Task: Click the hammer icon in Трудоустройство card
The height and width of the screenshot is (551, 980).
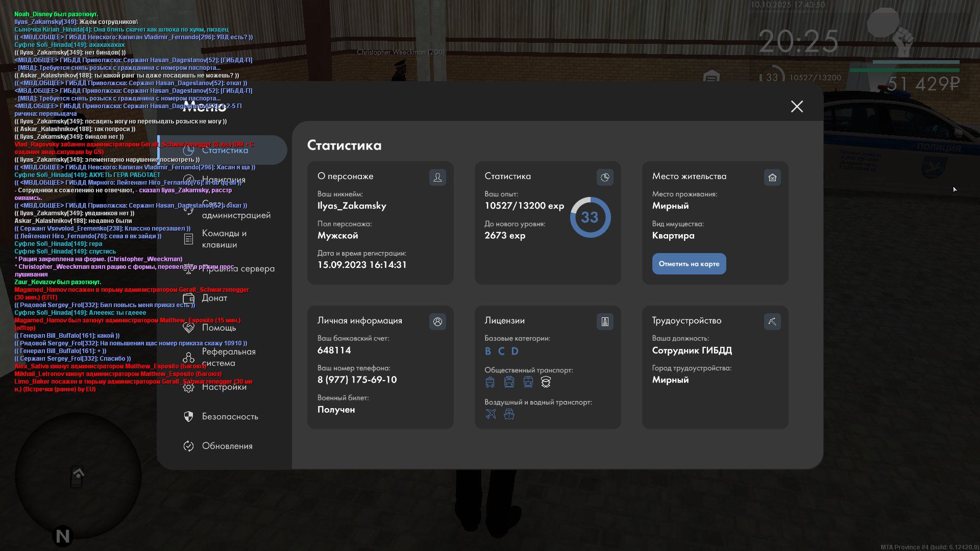Action: [772, 321]
